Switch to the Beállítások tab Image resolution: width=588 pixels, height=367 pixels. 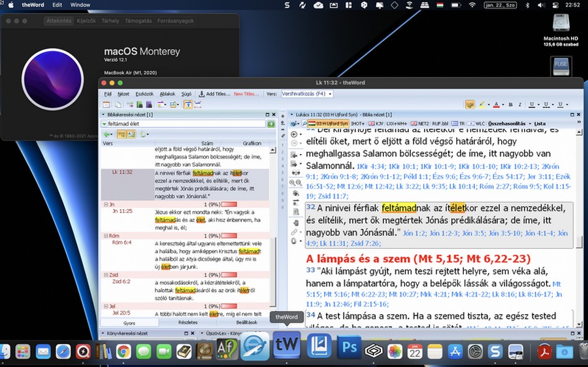246,323
